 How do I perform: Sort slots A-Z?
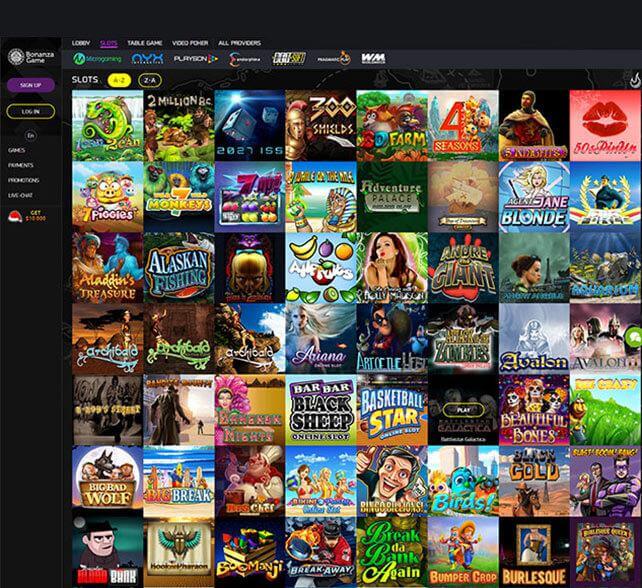119,80
